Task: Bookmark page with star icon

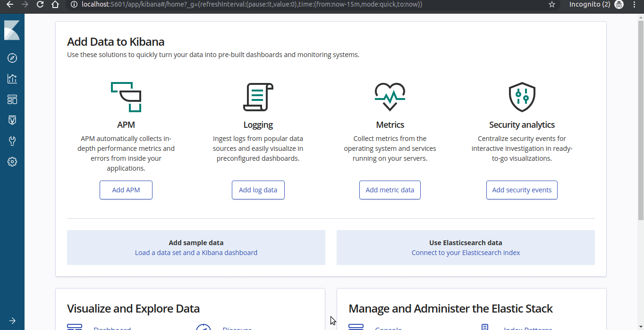Action: [x=552, y=4]
